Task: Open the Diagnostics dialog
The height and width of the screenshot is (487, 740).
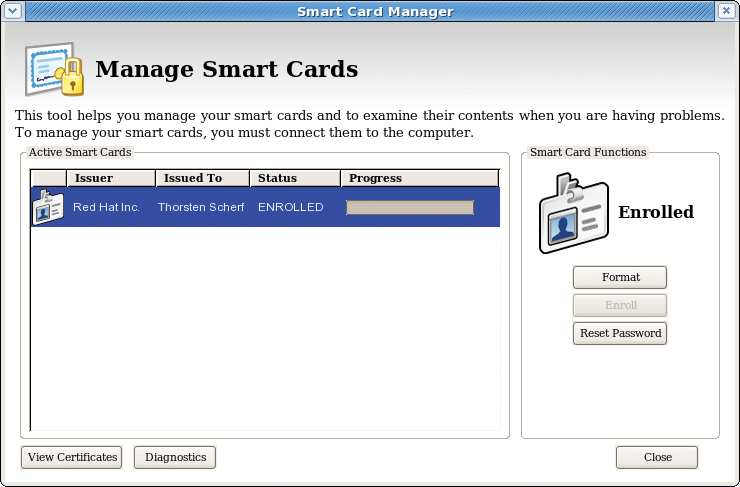Action: 175,457
